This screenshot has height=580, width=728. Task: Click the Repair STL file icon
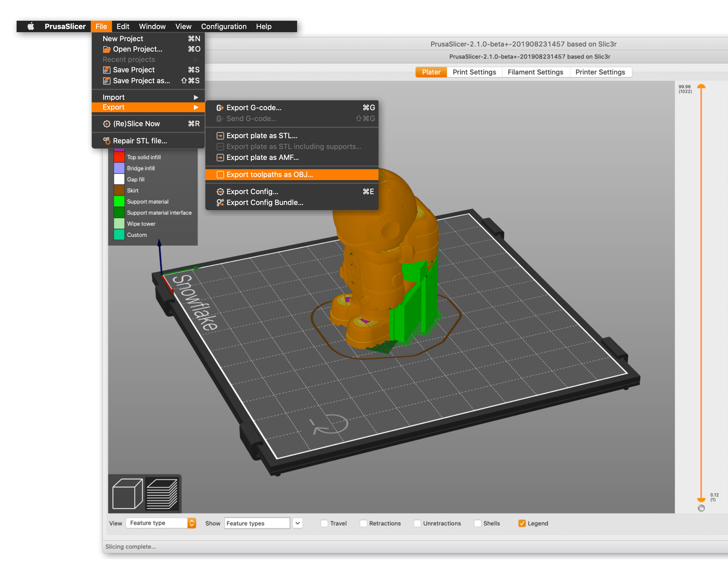107,141
